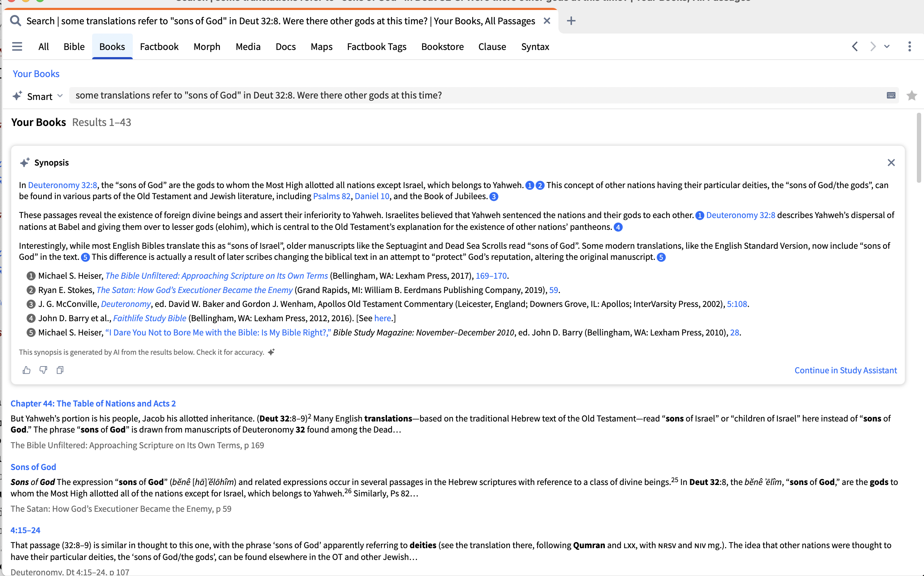Click the thumbs up feedback icon
Viewport: 924px width, 576px height.
point(26,370)
